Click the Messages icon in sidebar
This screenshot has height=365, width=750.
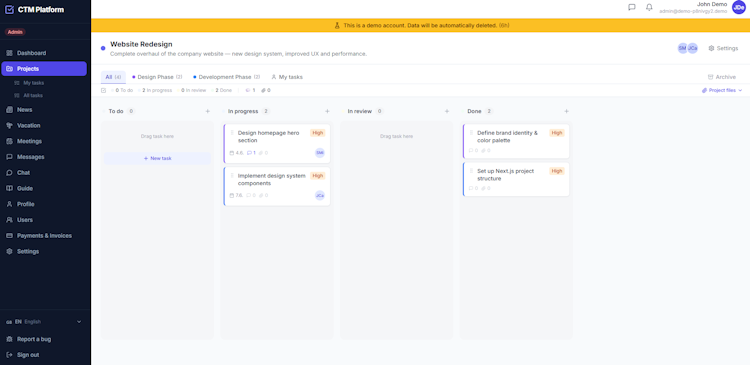(x=9, y=157)
